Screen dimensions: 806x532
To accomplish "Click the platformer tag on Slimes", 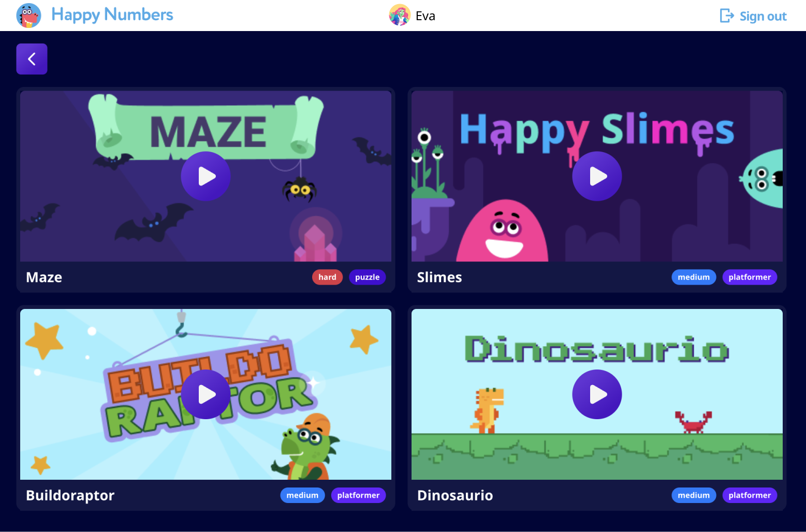I will coord(749,277).
